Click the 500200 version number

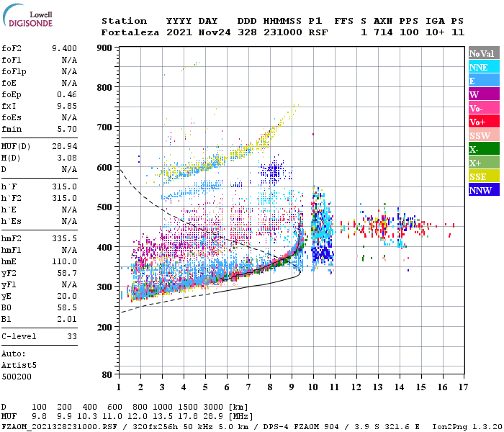click(17, 377)
